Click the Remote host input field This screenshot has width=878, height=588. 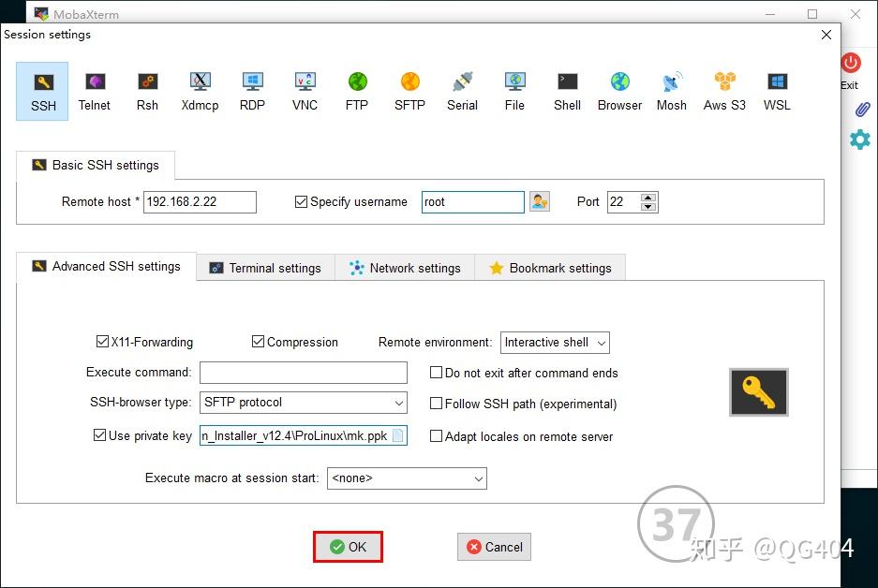(x=200, y=202)
